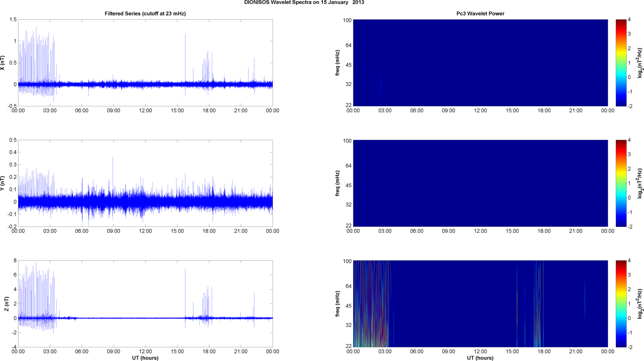Click 'freq (mHz)' label of middle spectrogram

click(x=338, y=183)
